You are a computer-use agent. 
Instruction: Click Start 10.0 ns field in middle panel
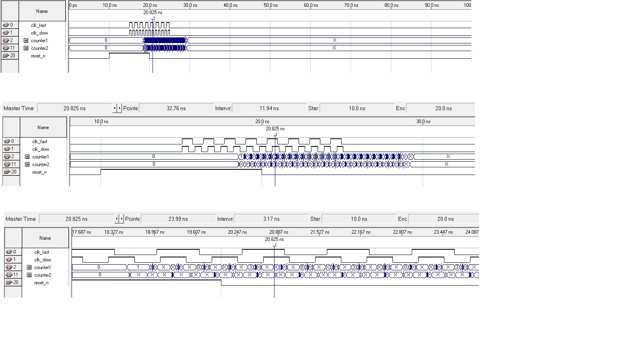click(357, 108)
